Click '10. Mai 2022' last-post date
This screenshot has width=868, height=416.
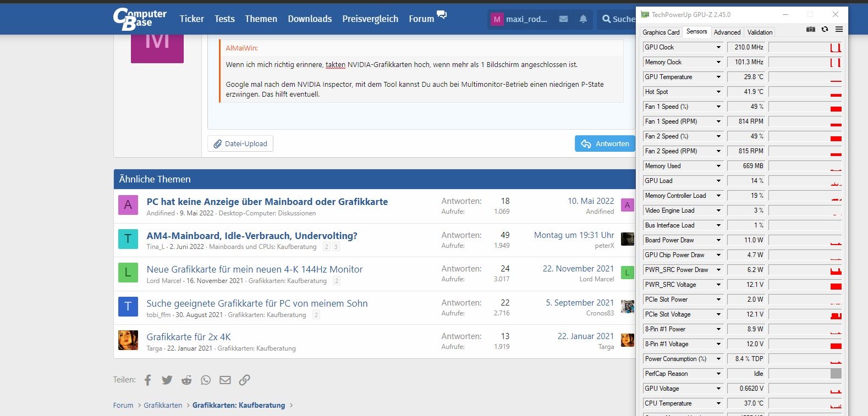pyautogui.click(x=591, y=201)
